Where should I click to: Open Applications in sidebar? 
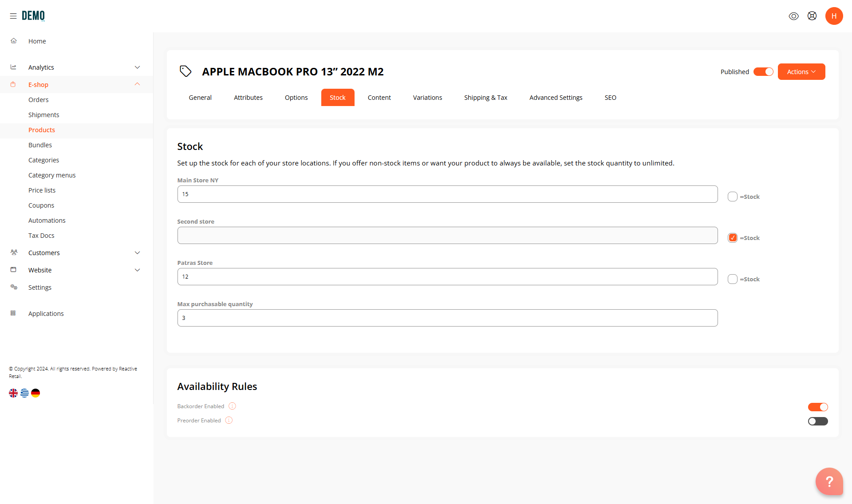click(x=46, y=314)
